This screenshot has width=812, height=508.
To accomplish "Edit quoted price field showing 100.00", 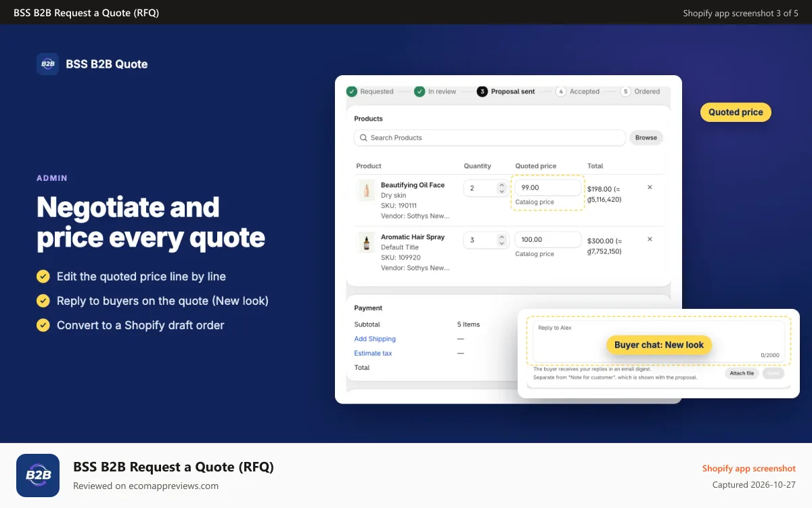I will tap(548, 240).
